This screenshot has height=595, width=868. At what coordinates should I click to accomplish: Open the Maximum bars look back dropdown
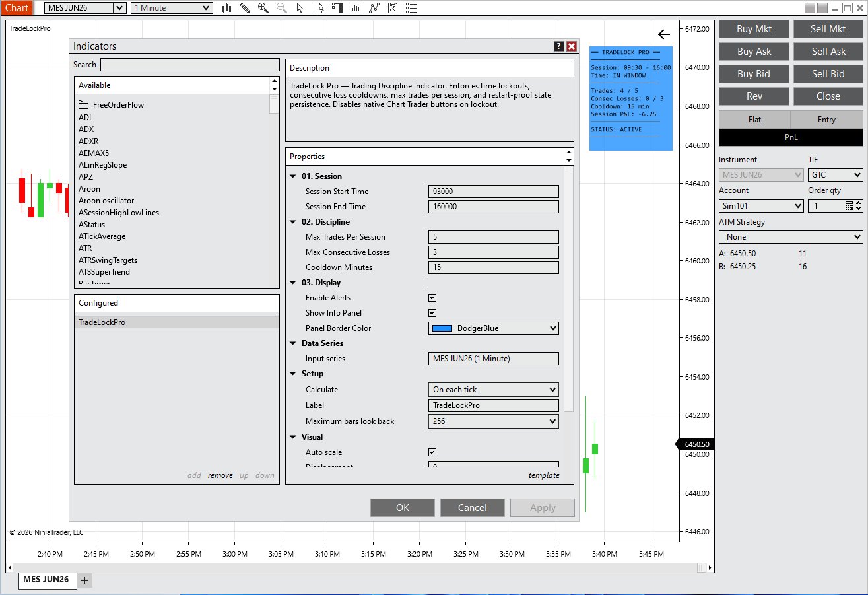coord(493,421)
